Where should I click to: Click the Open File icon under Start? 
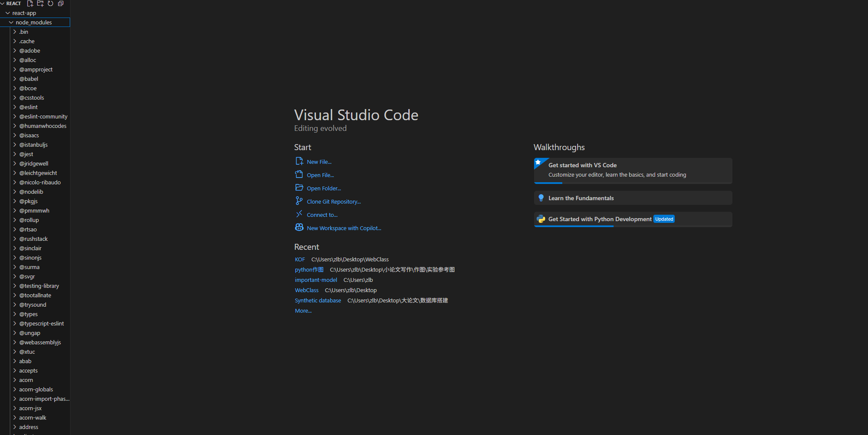click(x=299, y=175)
